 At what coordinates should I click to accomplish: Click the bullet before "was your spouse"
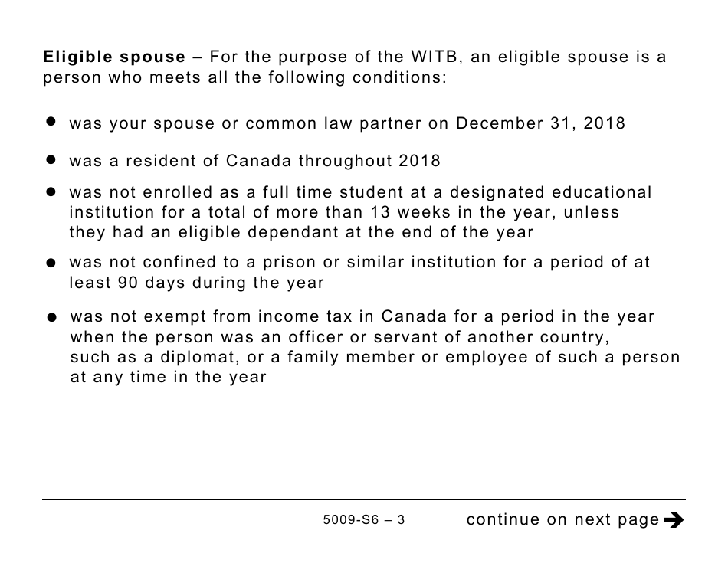[51, 123]
